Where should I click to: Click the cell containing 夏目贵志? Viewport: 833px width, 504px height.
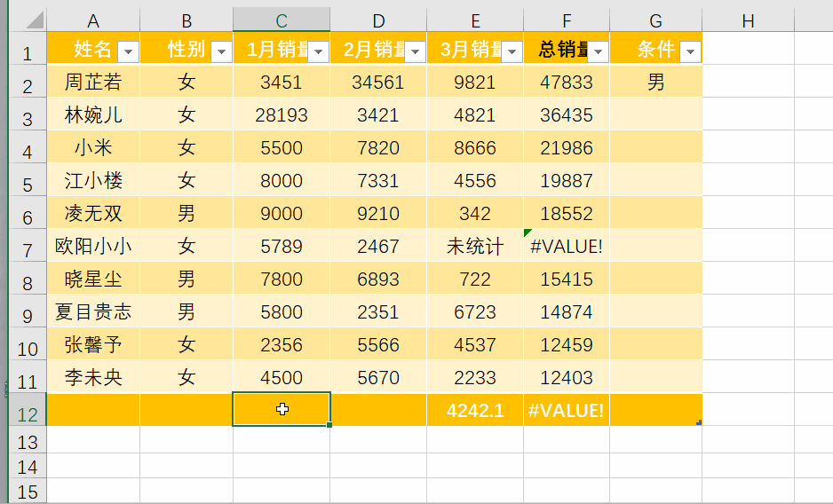(93, 311)
